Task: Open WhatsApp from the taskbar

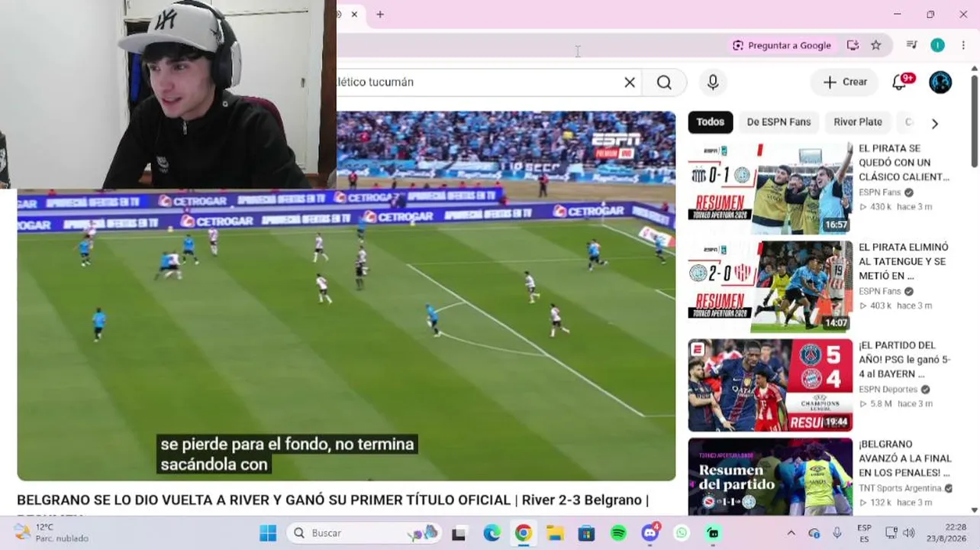Action: click(x=682, y=533)
